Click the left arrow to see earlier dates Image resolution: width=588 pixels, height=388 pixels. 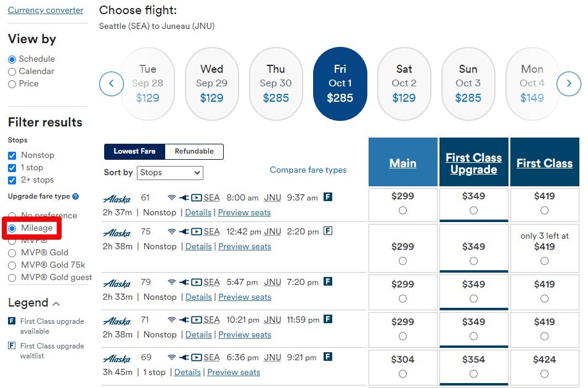(x=112, y=84)
